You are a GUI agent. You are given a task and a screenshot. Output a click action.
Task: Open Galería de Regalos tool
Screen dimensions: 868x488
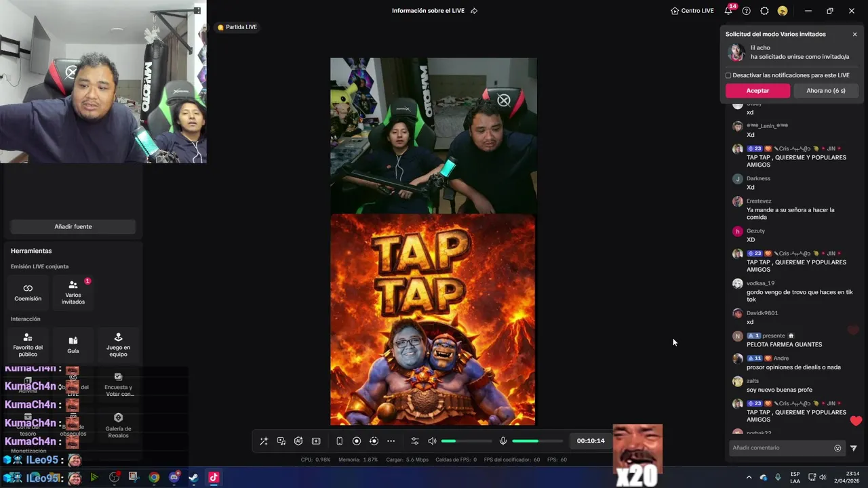point(119,426)
